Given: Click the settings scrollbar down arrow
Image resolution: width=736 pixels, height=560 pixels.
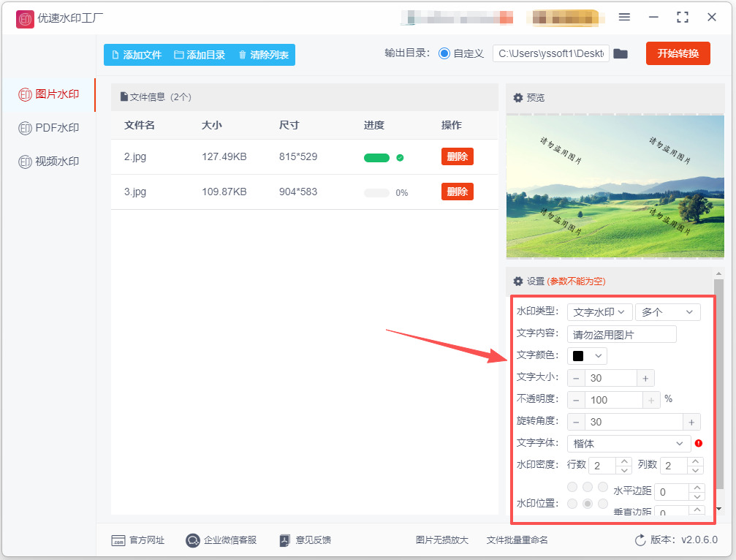Looking at the screenshot, I should point(718,509).
